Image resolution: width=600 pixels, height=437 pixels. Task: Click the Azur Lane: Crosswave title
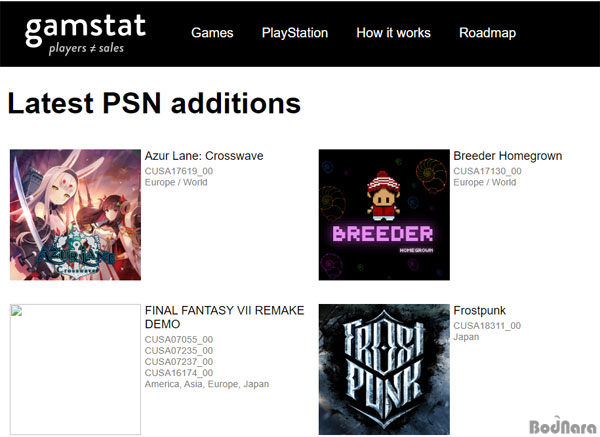click(x=204, y=156)
